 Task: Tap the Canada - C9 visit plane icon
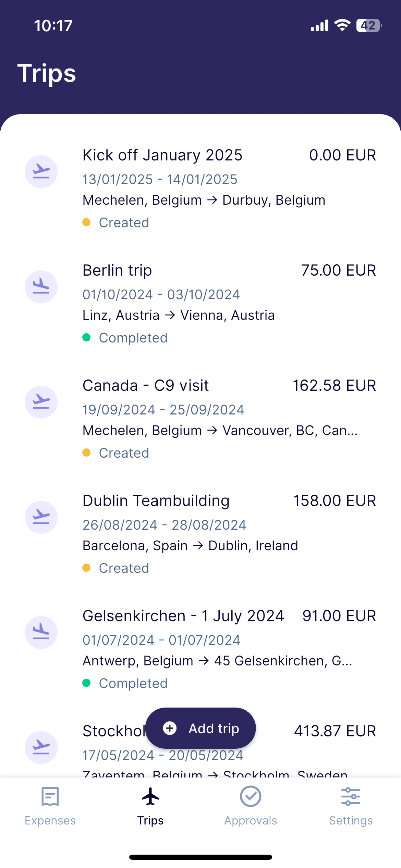[x=41, y=402]
